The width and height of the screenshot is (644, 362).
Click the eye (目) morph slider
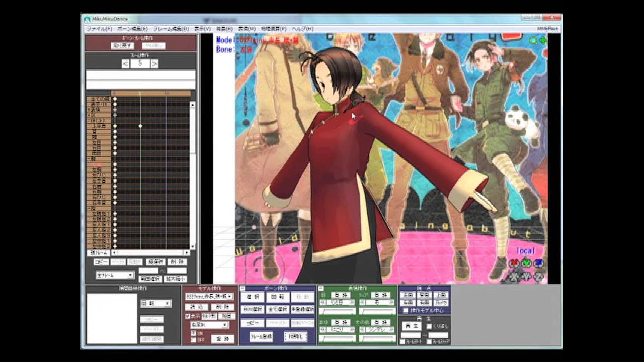coord(338,311)
